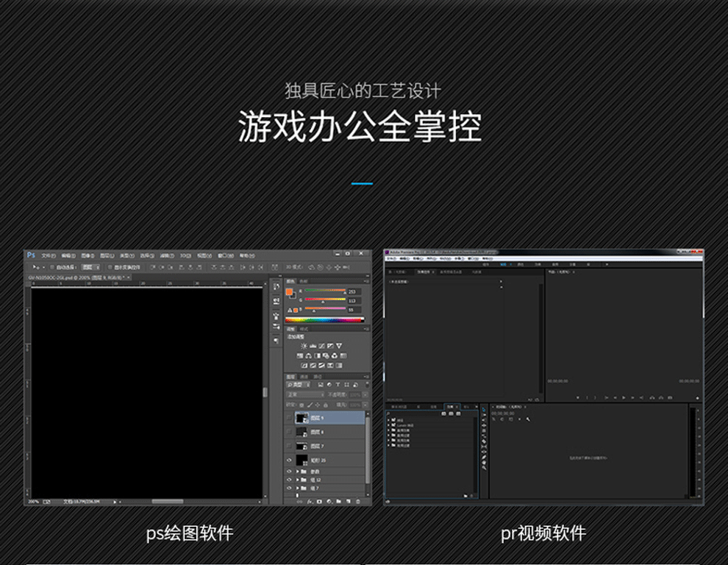Click the create new layer icon
Screen dimensions: 728x565
pyautogui.click(x=349, y=502)
